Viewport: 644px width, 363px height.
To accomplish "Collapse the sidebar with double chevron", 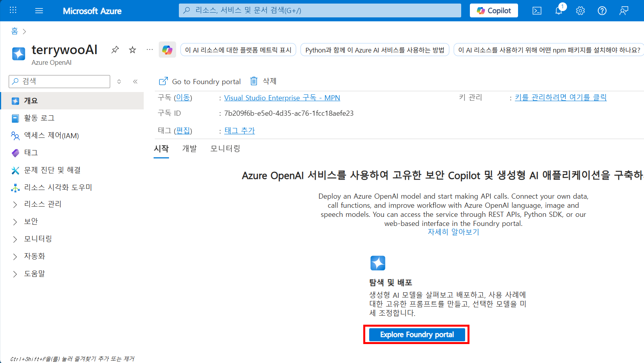I will 135,82.
